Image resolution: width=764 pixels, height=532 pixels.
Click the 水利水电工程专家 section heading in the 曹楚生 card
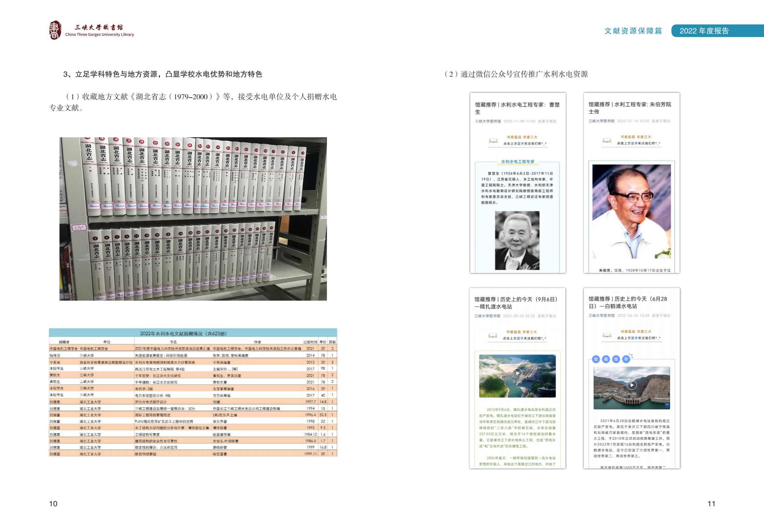coord(518,162)
